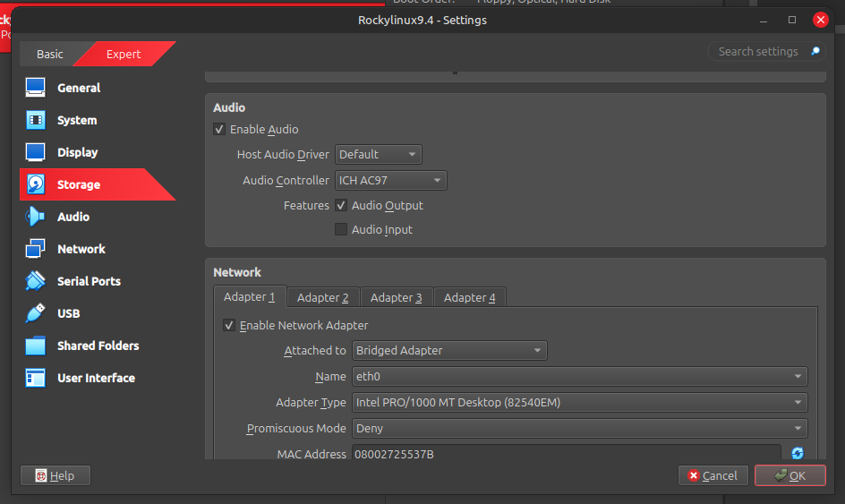Image resolution: width=845 pixels, height=504 pixels.
Task: Click the General monitor icon in sidebar
Action: pyautogui.click(x=36, y=88)
